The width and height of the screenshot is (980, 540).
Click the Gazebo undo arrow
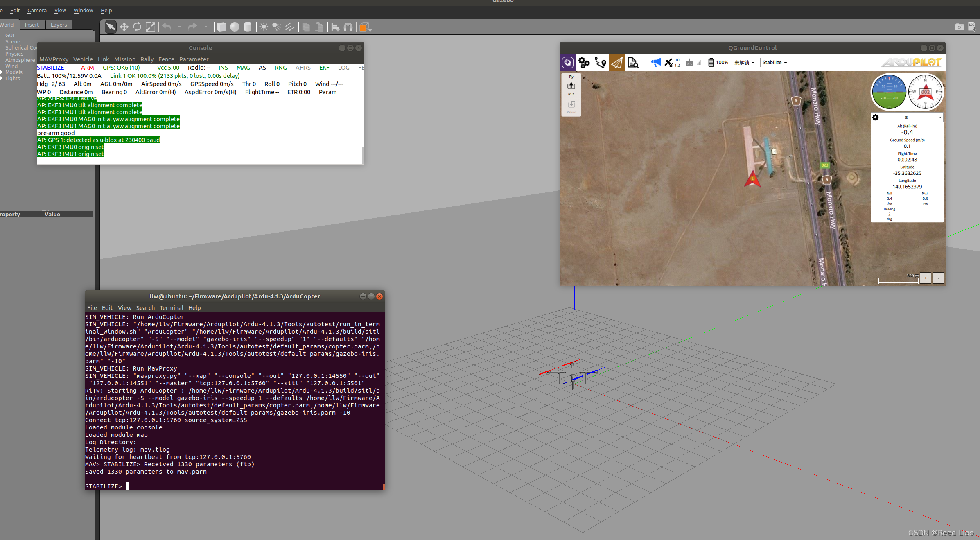pos(166,27)
